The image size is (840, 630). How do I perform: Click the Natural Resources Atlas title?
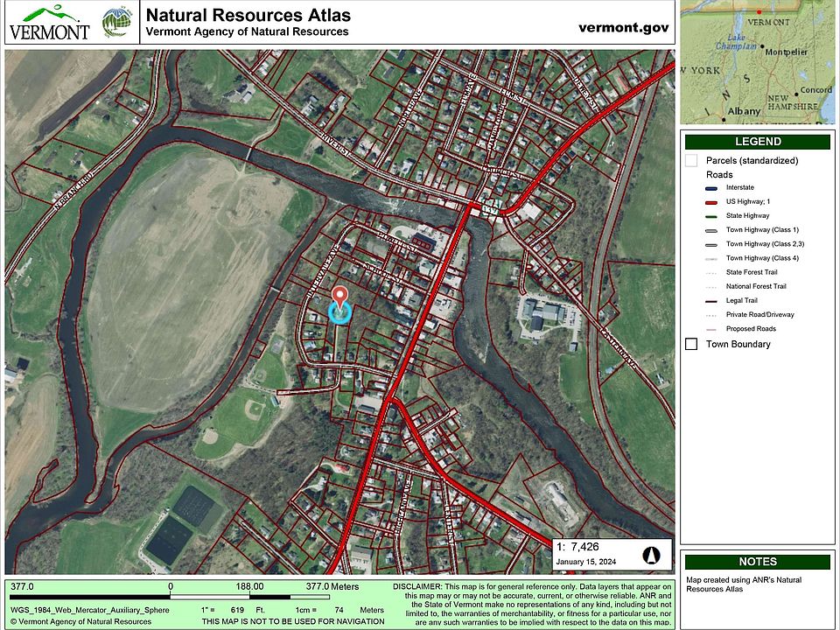click(x=248, y=15)
